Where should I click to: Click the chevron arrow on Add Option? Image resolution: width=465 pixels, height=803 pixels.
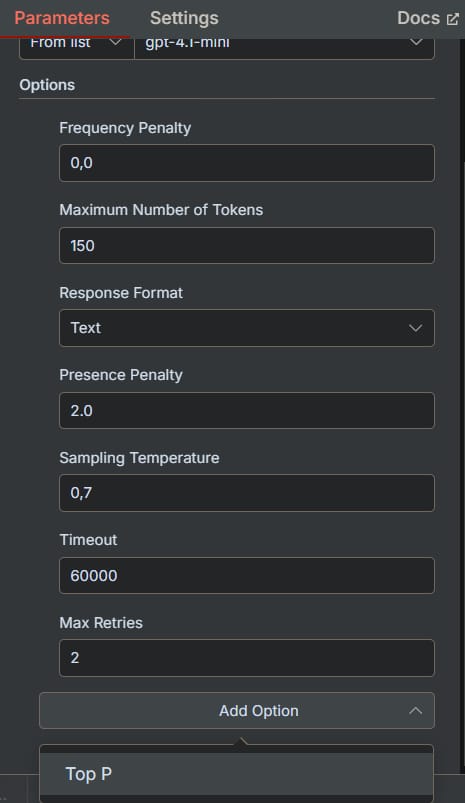415,711
